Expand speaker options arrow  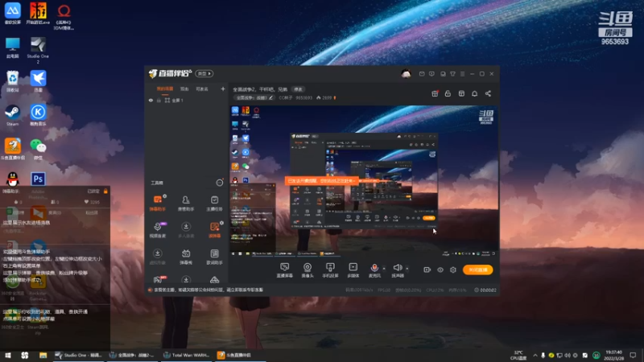pos(407,269)
